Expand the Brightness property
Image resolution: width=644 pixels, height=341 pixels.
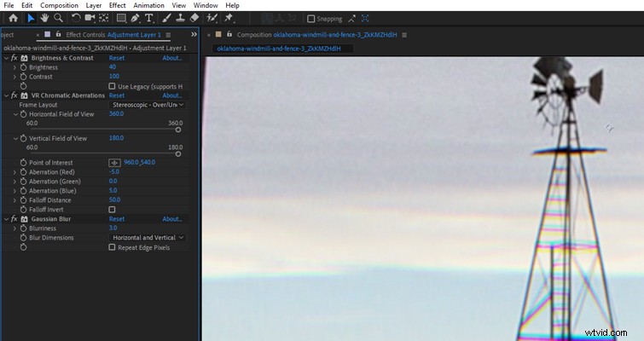point(15,67)
